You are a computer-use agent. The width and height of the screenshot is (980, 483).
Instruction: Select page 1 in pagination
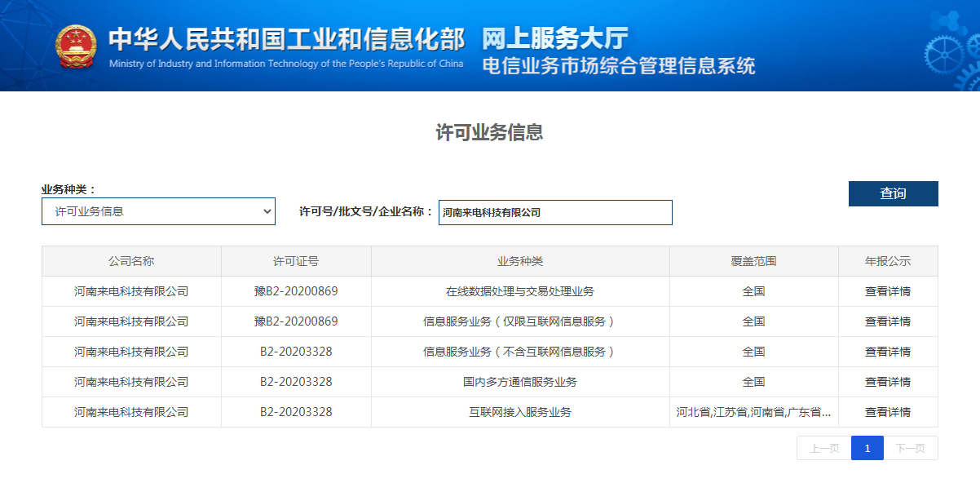tap(867, 448)
